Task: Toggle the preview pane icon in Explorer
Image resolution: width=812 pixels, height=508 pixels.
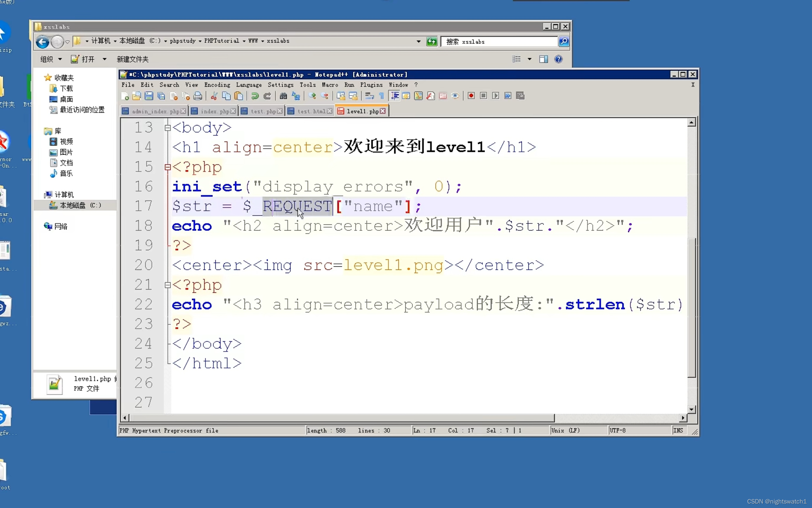Action: (544, 59)
